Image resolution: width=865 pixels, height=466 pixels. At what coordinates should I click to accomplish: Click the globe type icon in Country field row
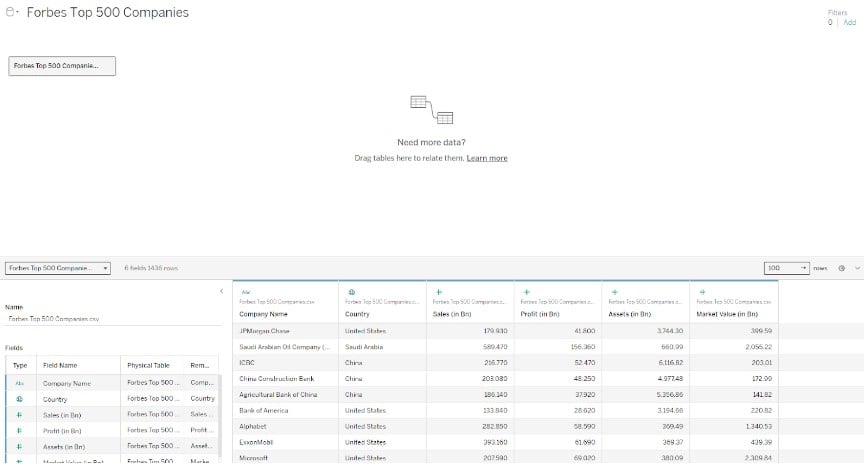[19, 399]
